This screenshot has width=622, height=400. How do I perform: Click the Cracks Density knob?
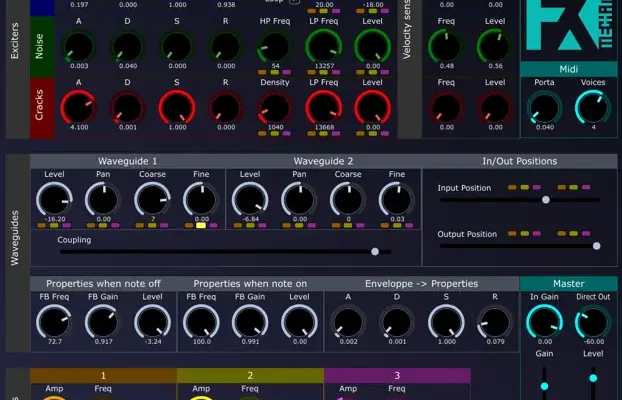275,108
